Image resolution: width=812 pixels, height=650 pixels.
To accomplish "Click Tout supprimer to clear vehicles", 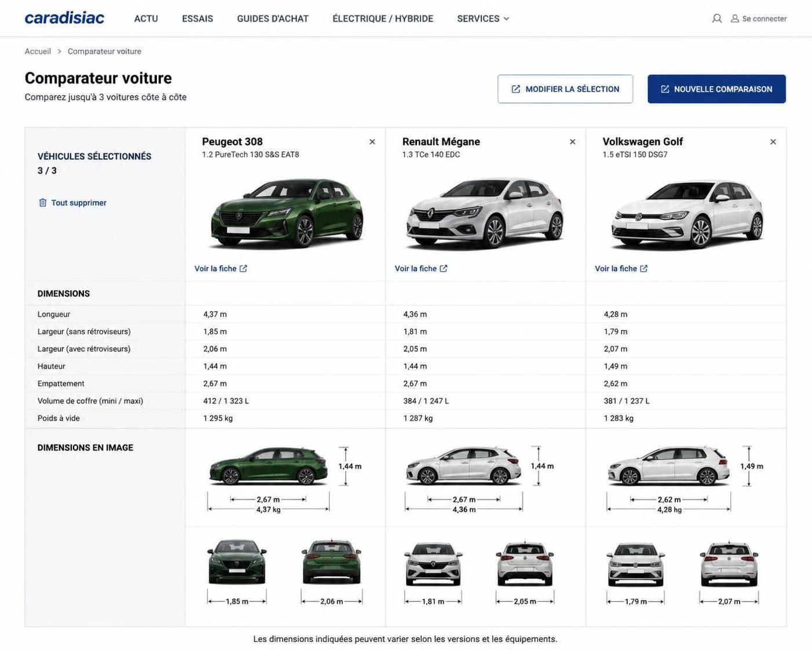I will pos(79,203).
